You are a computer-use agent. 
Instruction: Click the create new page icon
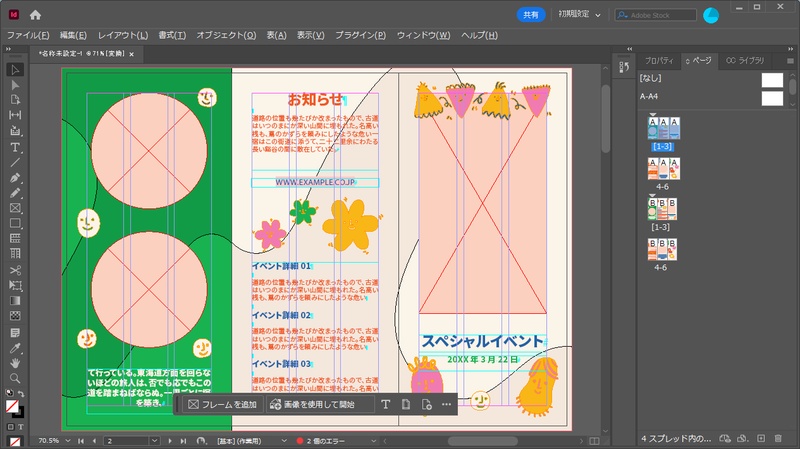[761, 438]
